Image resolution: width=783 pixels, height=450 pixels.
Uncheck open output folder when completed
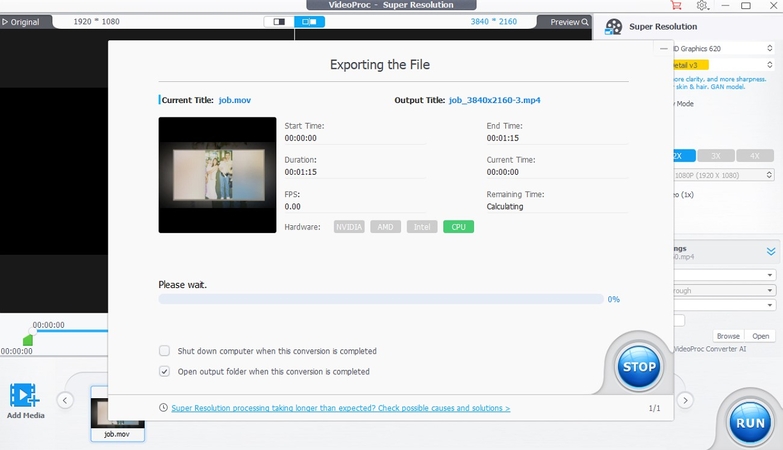(164, 371)
